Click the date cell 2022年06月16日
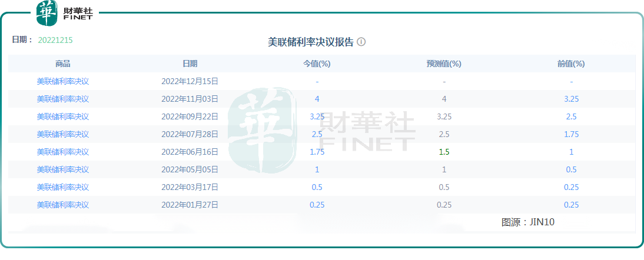The height and width of the screenshot is (260, 644). pos(190,152)
